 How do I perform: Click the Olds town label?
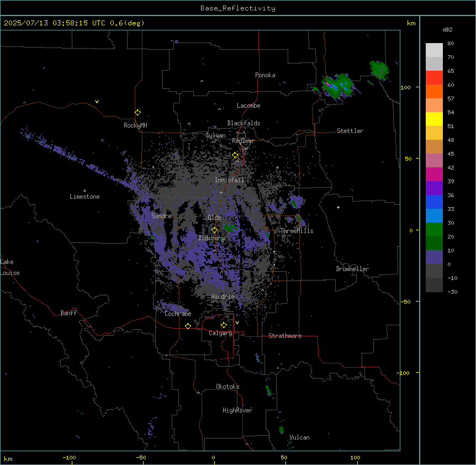coord(214,218)
